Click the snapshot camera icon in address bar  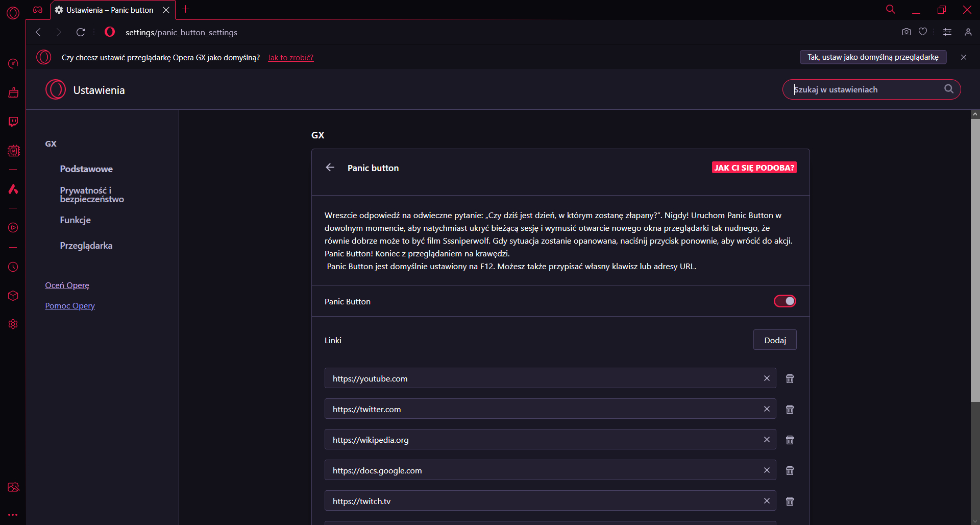(906, 32)
